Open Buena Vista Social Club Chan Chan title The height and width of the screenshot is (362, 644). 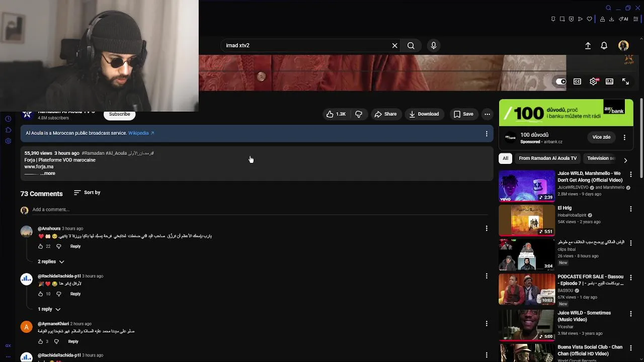click(590, 350)
